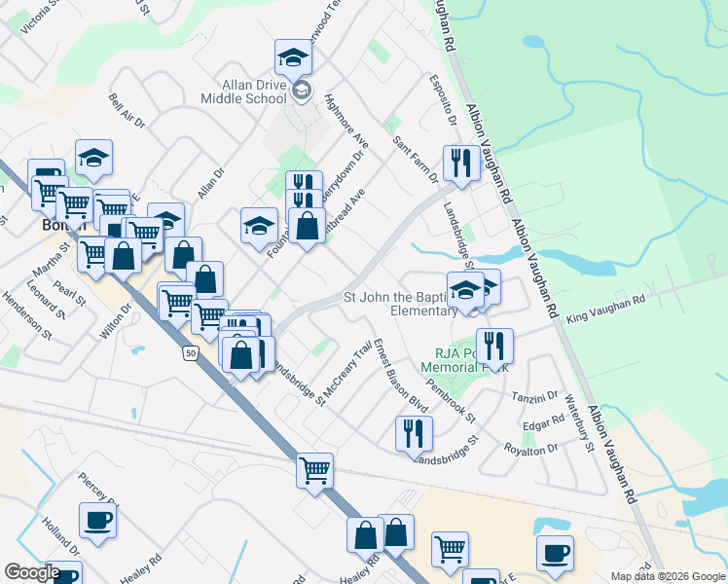Click the shopping bag marker above Highway 50 shield
The width and height of the screenshot is (728, 584).
click(x=240, y=358)
